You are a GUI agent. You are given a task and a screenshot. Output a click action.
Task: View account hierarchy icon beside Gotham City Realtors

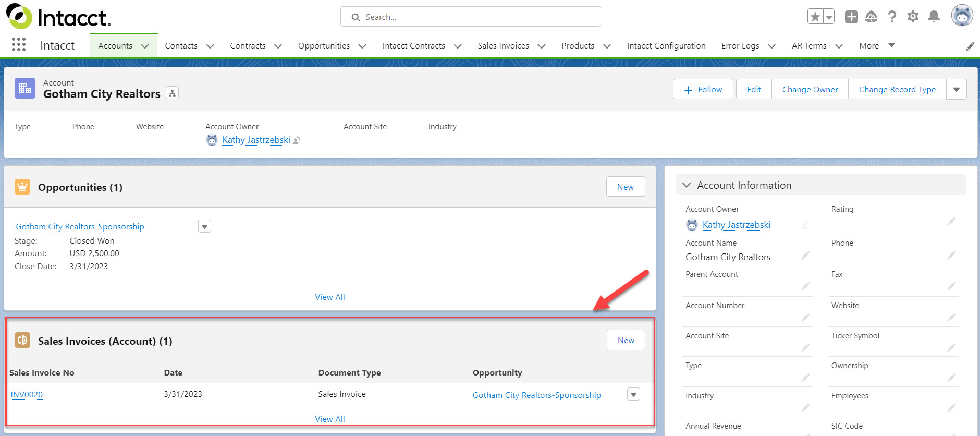tap(172, 93)
